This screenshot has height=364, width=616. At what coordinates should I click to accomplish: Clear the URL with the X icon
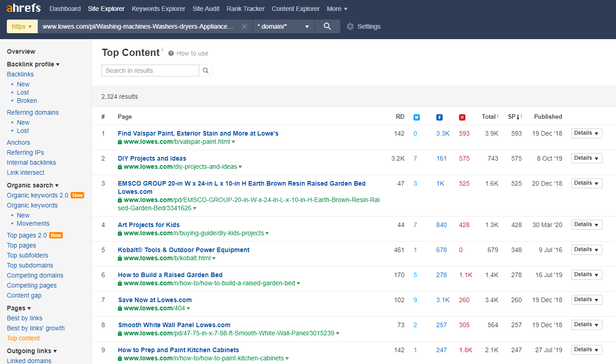point(244,26)
